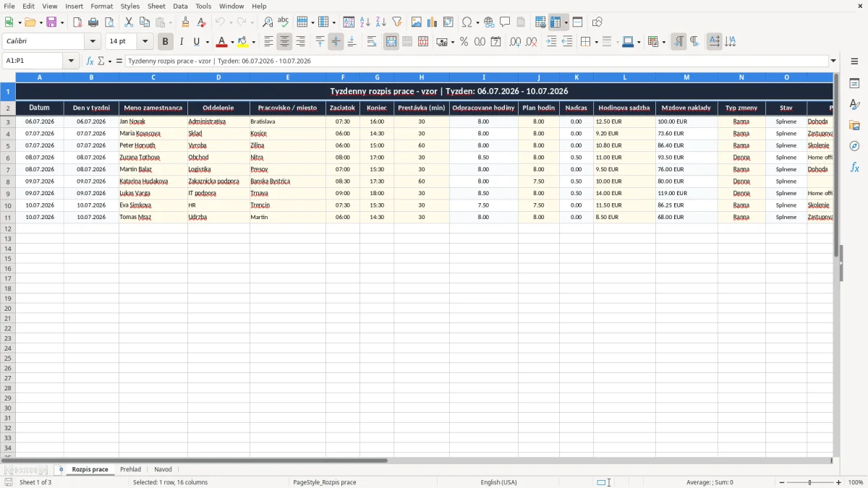Select column header D
The height and width of the screenshot is (488, 868).
click(x=218, y=77)
